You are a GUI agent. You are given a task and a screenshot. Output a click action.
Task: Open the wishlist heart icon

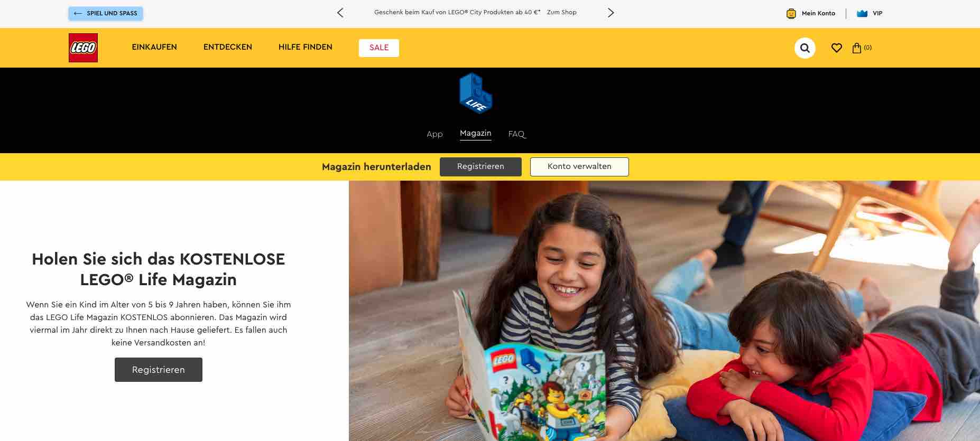pos(836,48)
